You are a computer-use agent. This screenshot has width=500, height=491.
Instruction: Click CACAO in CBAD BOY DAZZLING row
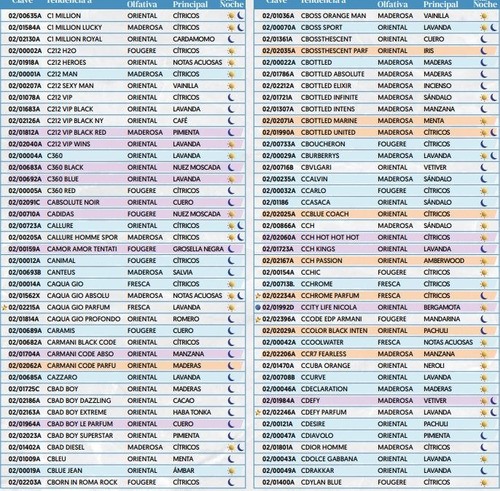183,401
